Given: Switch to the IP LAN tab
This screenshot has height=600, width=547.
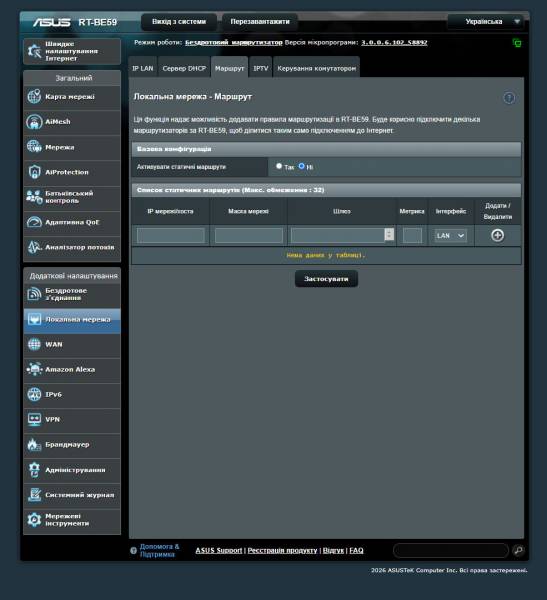Looking at the screenshot, I should pyautogui.click(x=143, y=68).
